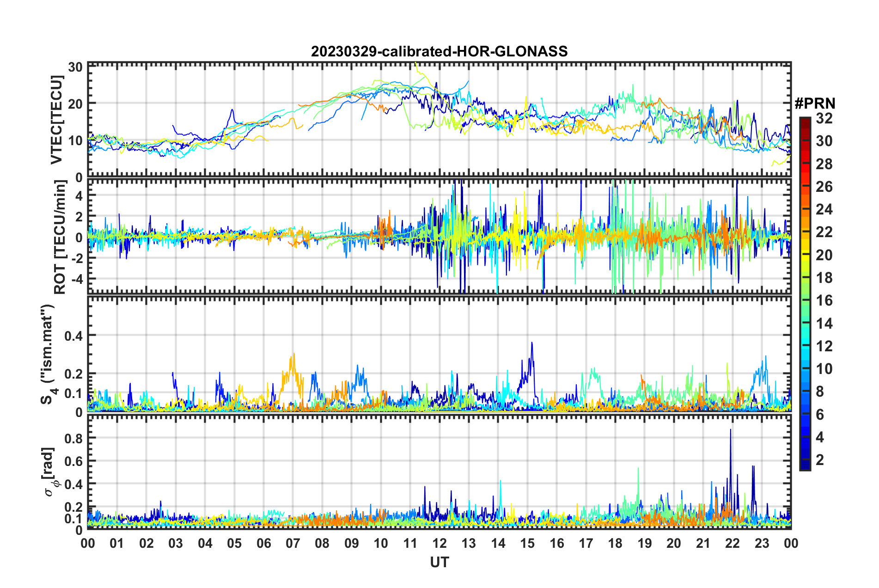Select the 22 tick on the UT axis
Image resolution: width=879 pixels, height=588 pixels.
[x=732, y=543]
